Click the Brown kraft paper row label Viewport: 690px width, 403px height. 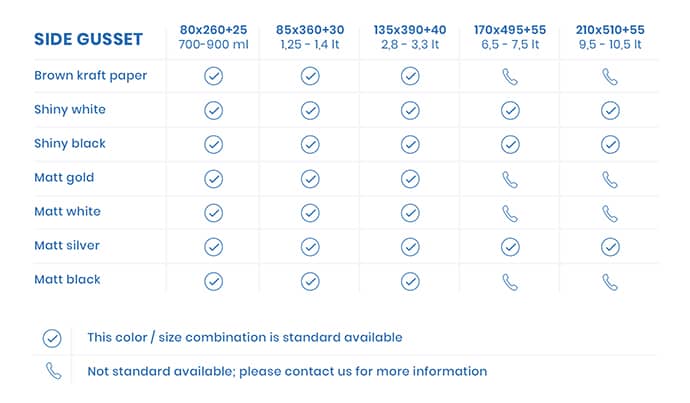tap(91, 76)
